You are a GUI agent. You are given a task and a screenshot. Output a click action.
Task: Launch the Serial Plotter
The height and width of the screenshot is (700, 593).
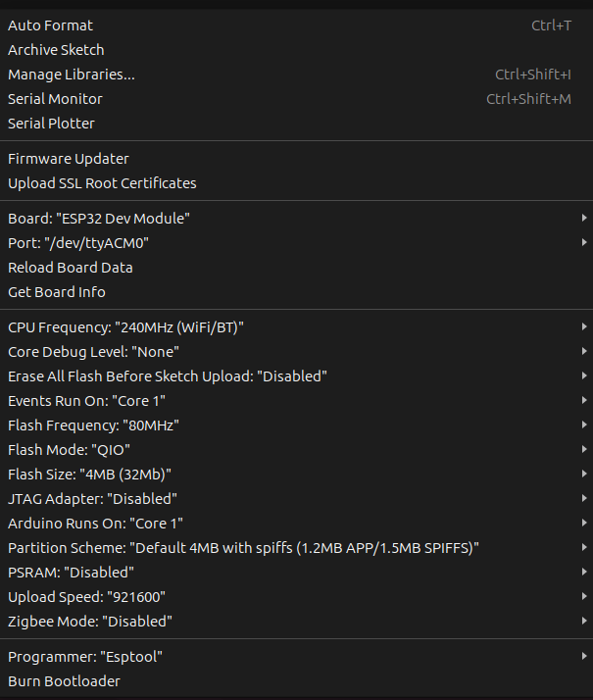(x=296, y=124)
